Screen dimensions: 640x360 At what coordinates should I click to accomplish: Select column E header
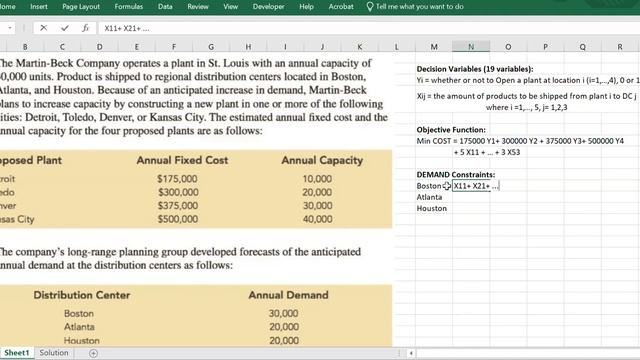coord(136,47)
